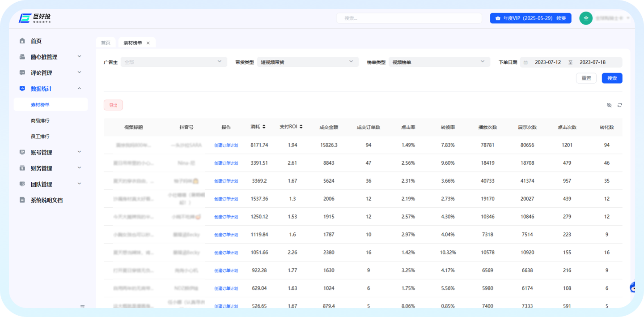Viewport: 644px width, 317px height.
Task: Click the 巨好投 logo
Action: (35, 18)
